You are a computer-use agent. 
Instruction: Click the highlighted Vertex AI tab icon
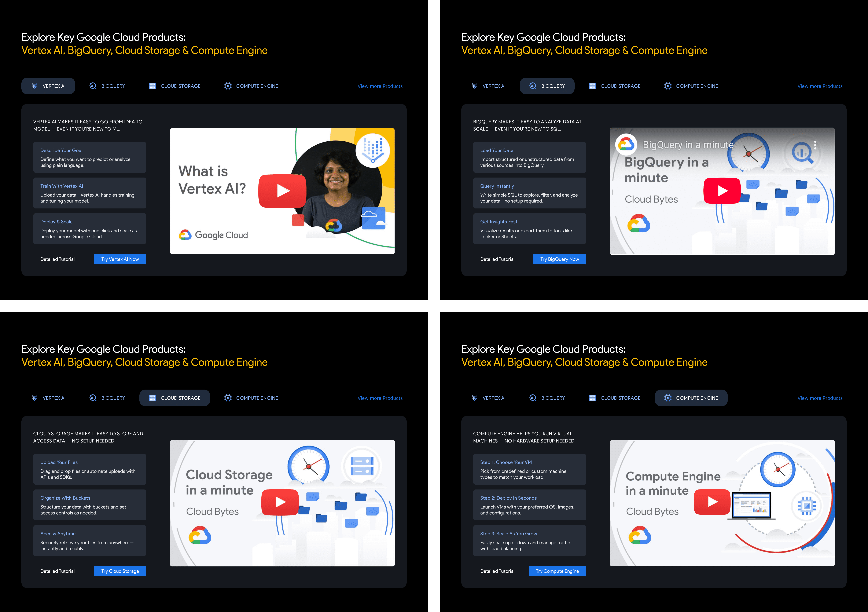click(x=34, y=86)
